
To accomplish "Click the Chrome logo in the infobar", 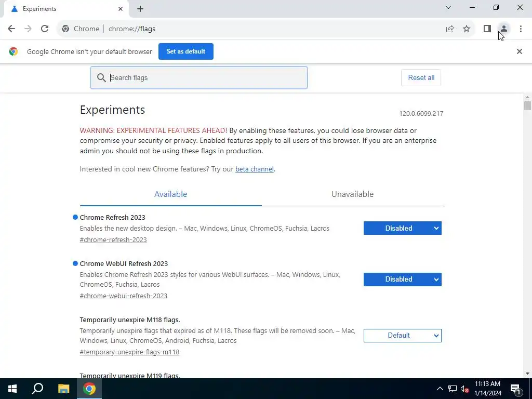I will [x=14, y=51].
